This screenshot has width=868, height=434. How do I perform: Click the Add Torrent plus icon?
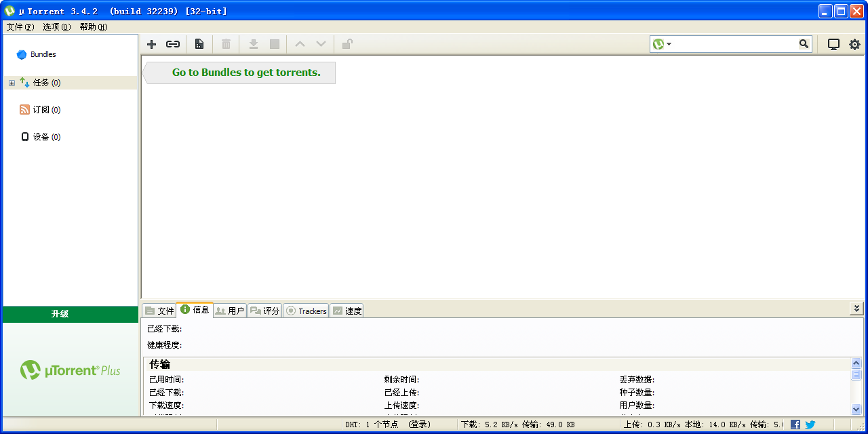pos(151,44)
